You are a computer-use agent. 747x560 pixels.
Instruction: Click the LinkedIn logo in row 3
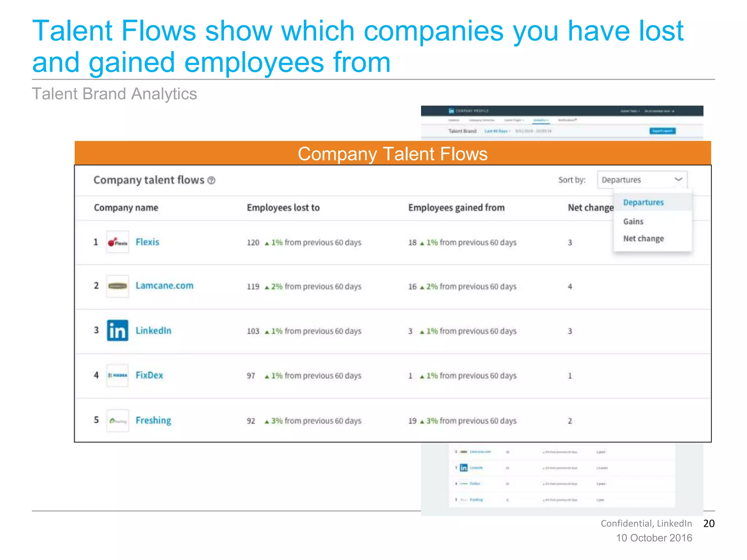click(x=117, y=331)
